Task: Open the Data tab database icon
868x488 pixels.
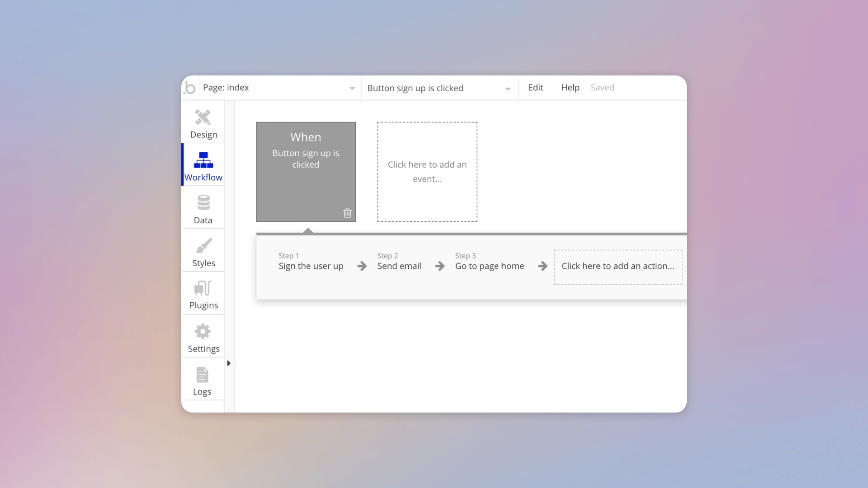Action: point(203,203)
